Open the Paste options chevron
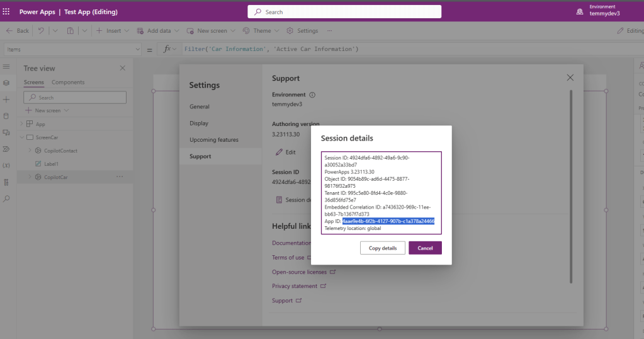 coord(84,31)
